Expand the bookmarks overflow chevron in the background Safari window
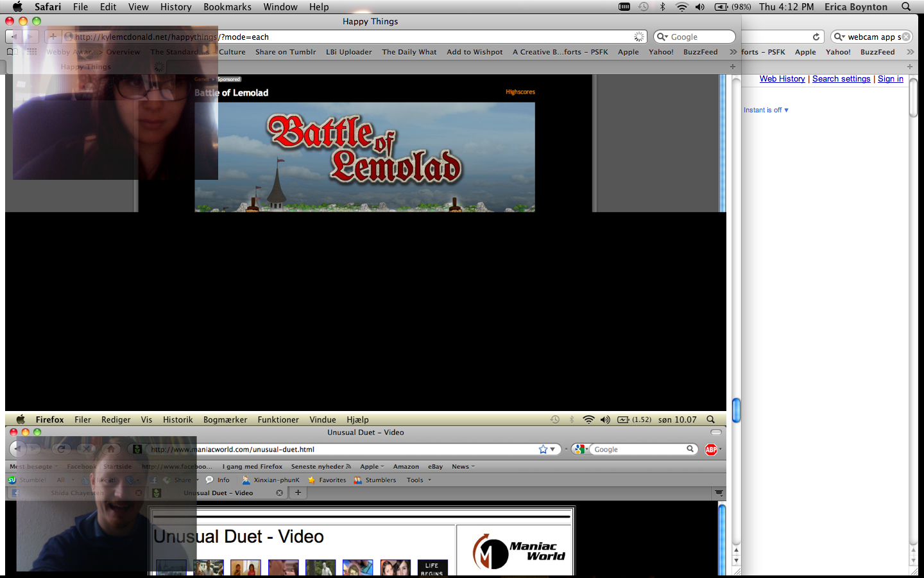 910,52
